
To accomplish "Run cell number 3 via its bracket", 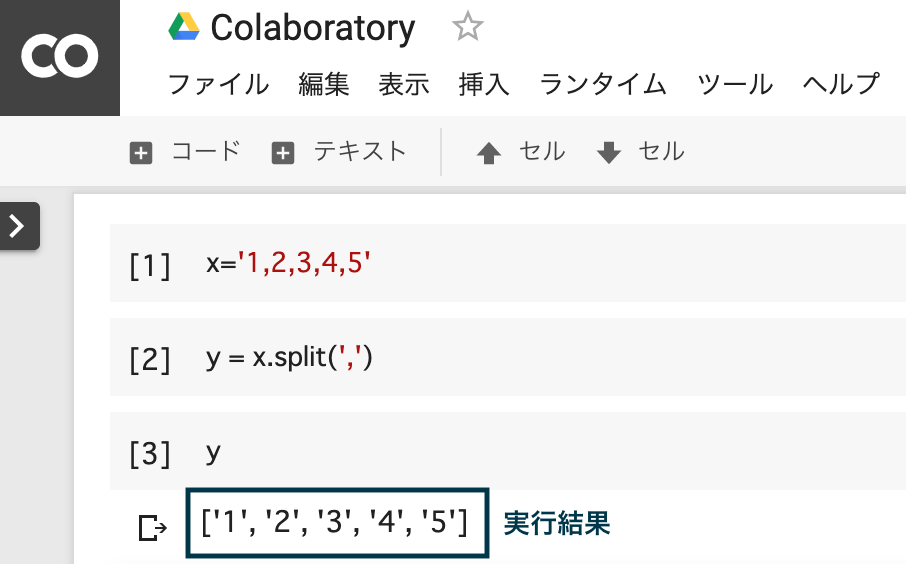I will (x=150, y=453).
